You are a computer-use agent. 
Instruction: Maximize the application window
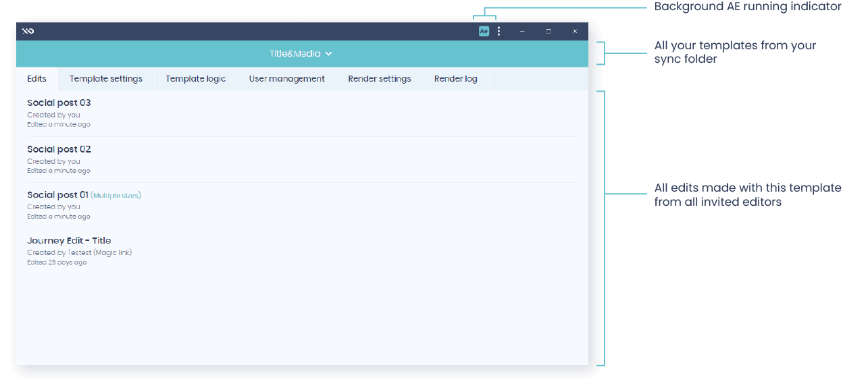pos(548,31)
